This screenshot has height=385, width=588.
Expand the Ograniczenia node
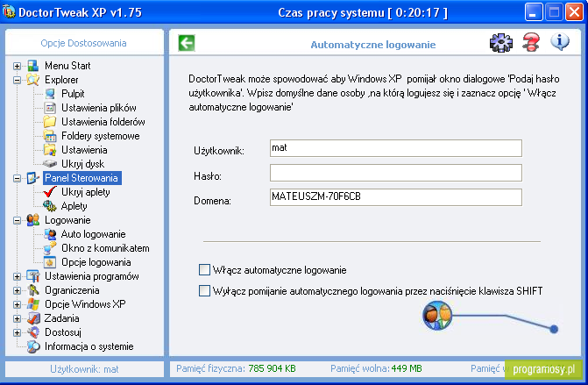pos(17,290)
